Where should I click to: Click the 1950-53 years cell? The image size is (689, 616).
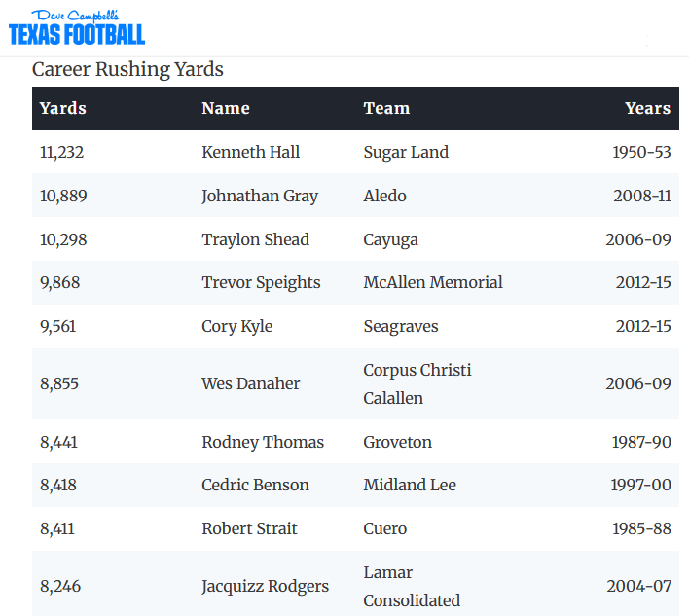tap(641, 152)
